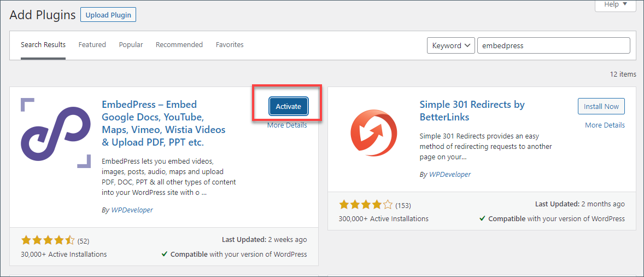Viewport: 644px width, 277px height.
Task: Open More Details for EmbedPress
Action: (x=287, y=125)
